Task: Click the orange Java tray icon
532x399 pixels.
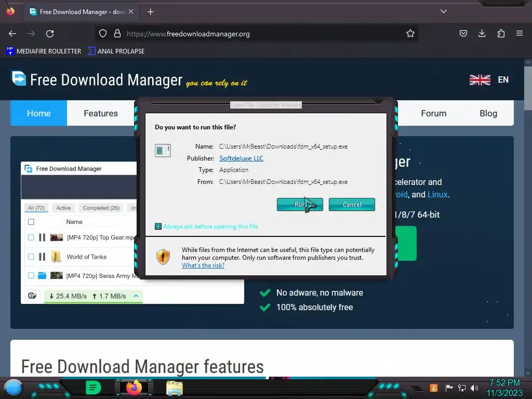Action: click(x=434, y=388)
